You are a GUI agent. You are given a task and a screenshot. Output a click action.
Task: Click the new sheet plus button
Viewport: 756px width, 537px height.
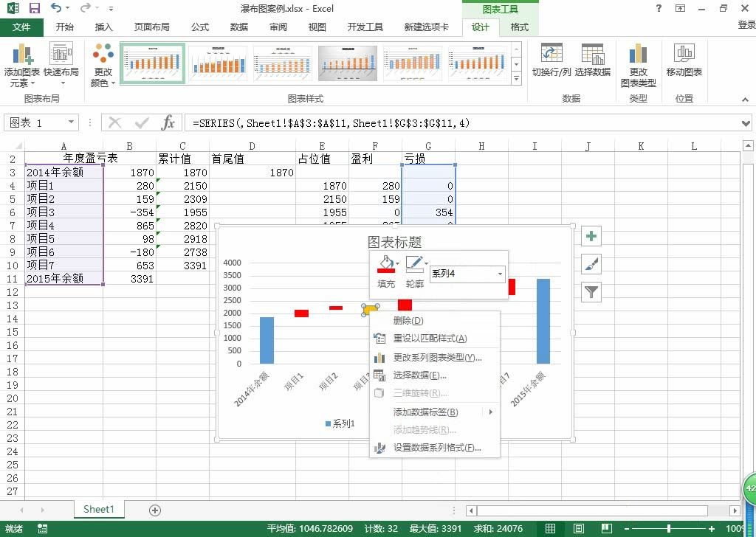(155, 510)
